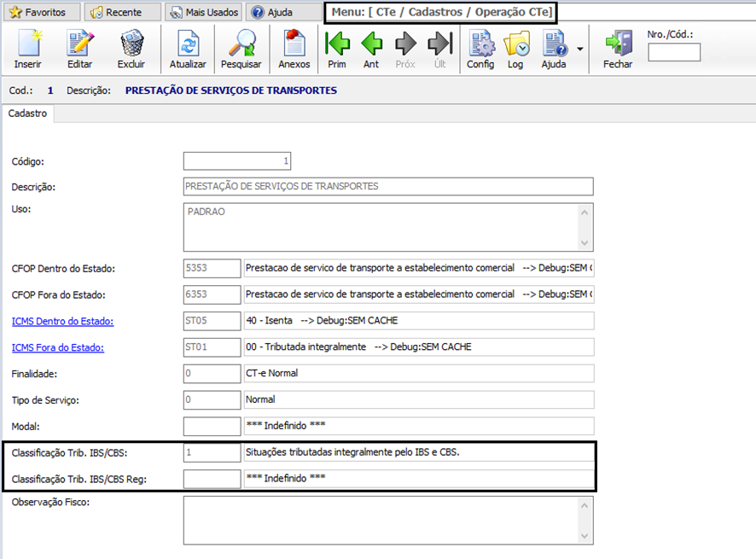Click the ST05 ICMS code field
The width and height of the screenshot is (756, 559).
(212, 321)
